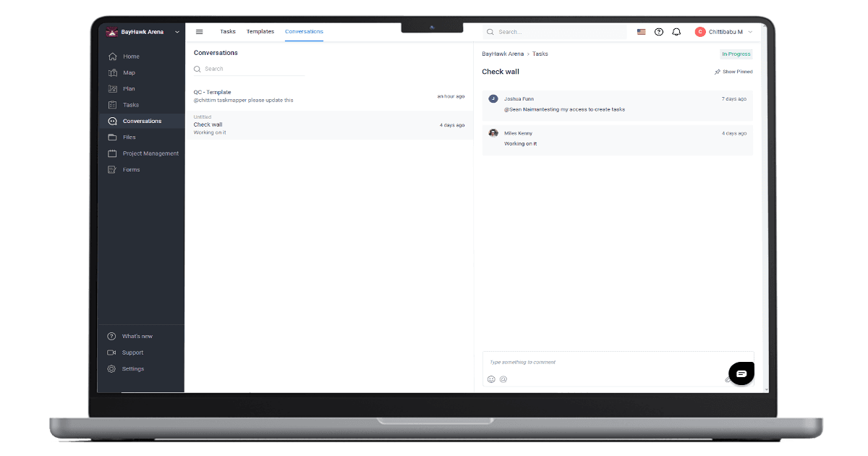868x456 pixels.
Task: Mention a user with the @ icon
Action: tap(503, 379)
